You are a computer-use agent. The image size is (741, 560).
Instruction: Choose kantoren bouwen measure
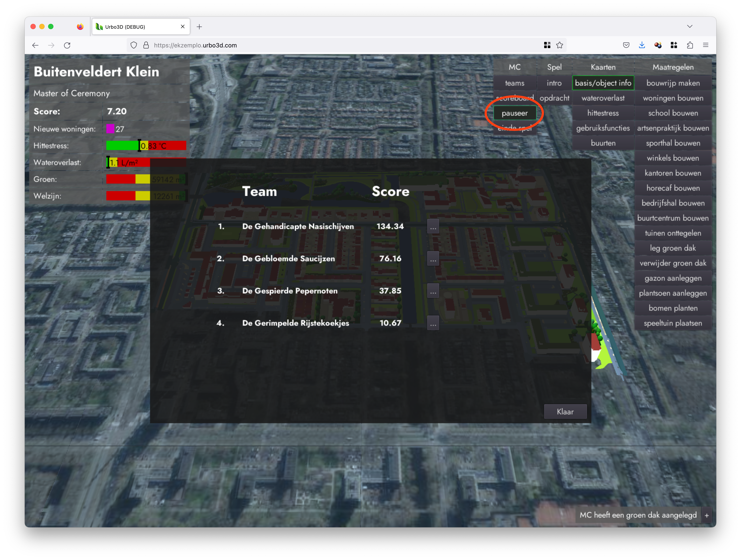pos(673,173)
